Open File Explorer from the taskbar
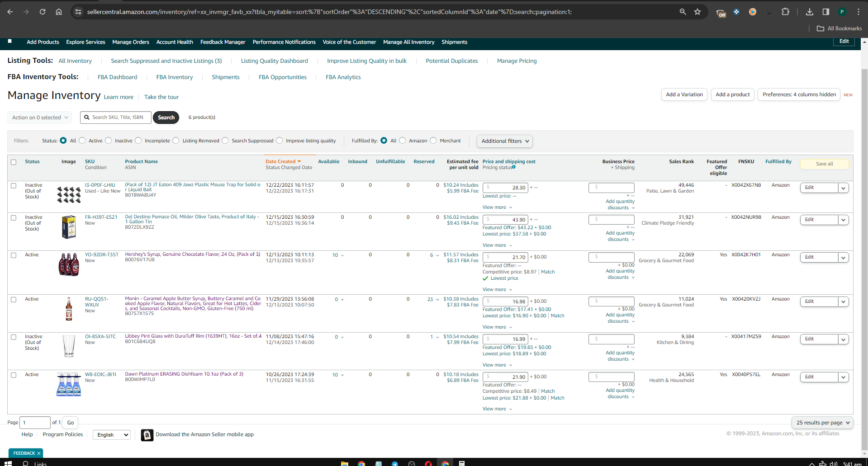The height and width of the screenshot is (466, 868). pyautogui.click(x=345, y=463)
